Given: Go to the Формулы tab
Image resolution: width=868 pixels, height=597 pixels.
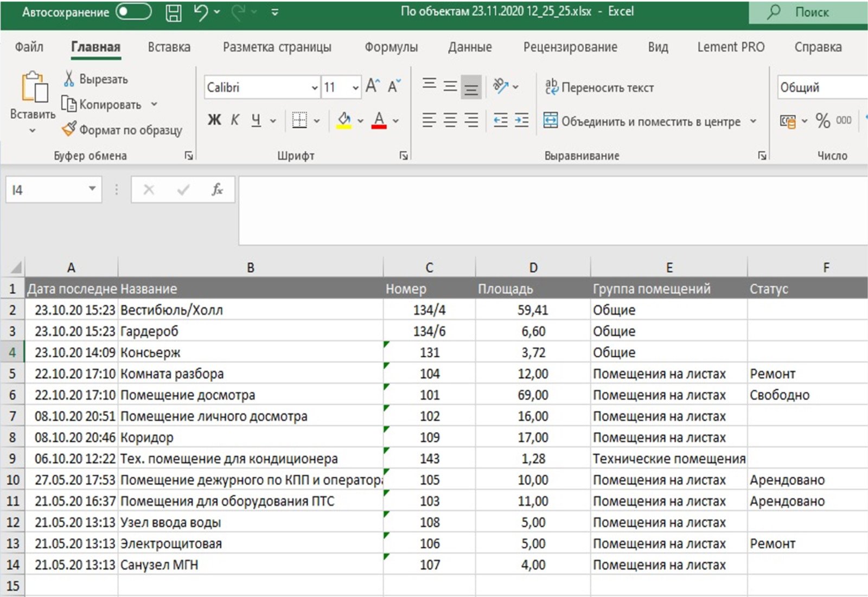Looking at the screenshot, I should click(x=391, y=47).
